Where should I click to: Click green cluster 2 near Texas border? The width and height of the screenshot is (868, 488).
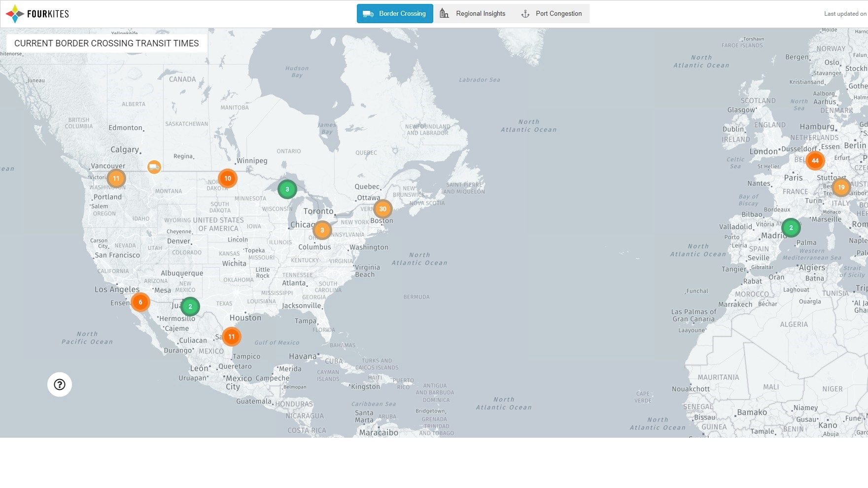click(190, 307)
